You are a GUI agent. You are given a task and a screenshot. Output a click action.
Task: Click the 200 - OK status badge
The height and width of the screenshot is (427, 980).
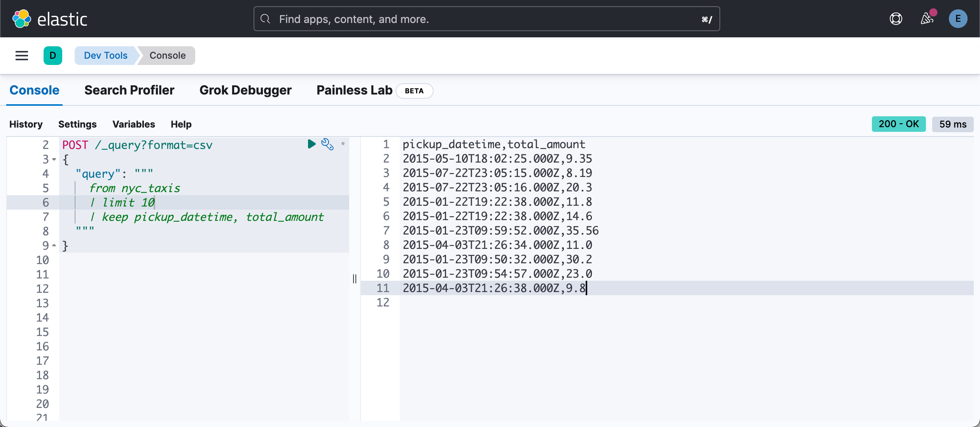899,124
